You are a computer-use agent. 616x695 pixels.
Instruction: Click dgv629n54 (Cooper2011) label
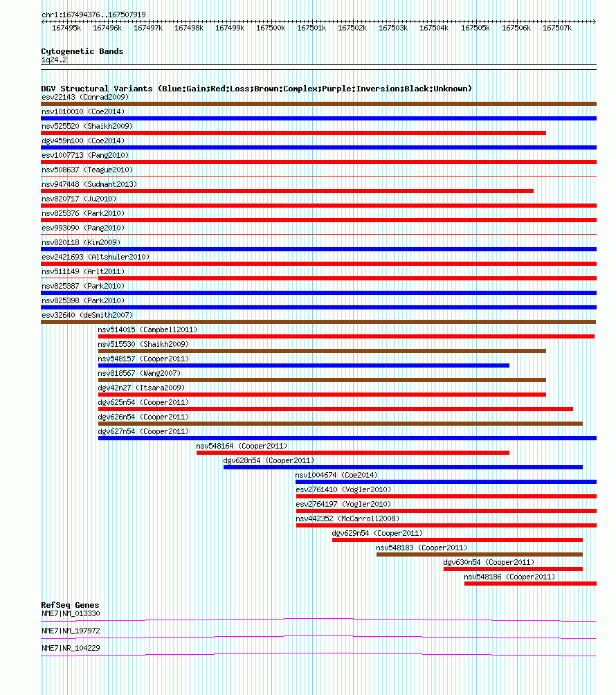coord(378,534)
